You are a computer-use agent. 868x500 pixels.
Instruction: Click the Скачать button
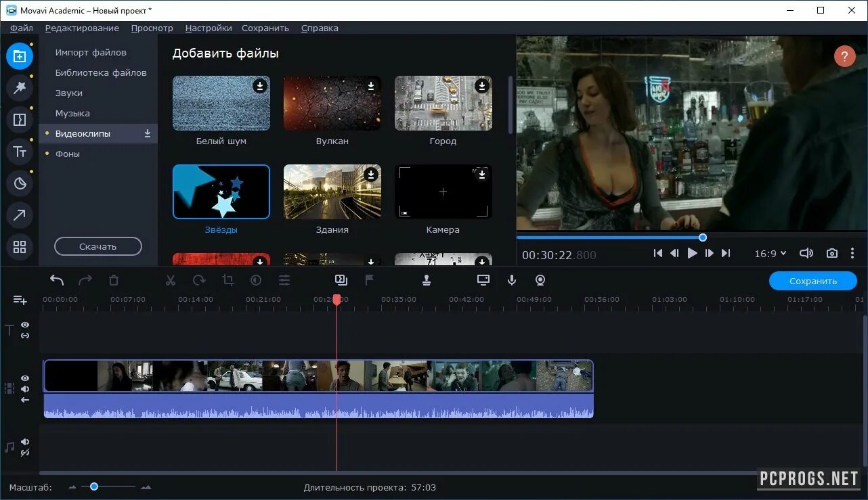click(98, 246)
